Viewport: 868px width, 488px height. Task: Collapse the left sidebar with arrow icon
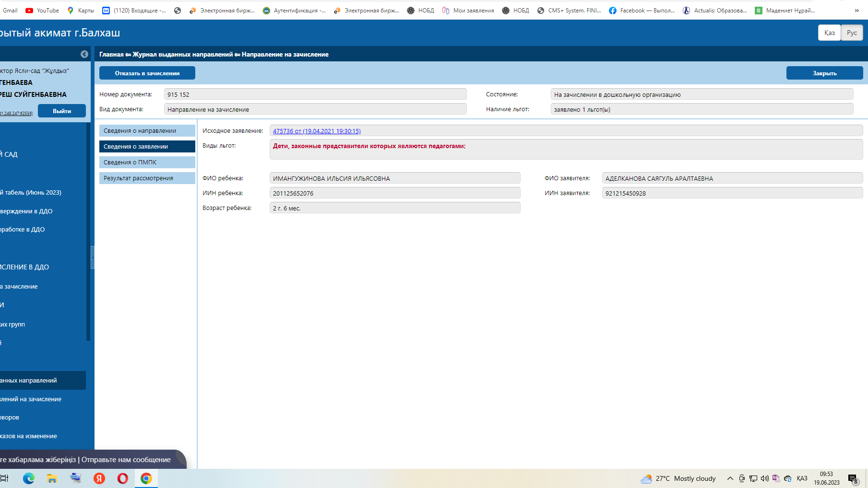coord(84,54)
